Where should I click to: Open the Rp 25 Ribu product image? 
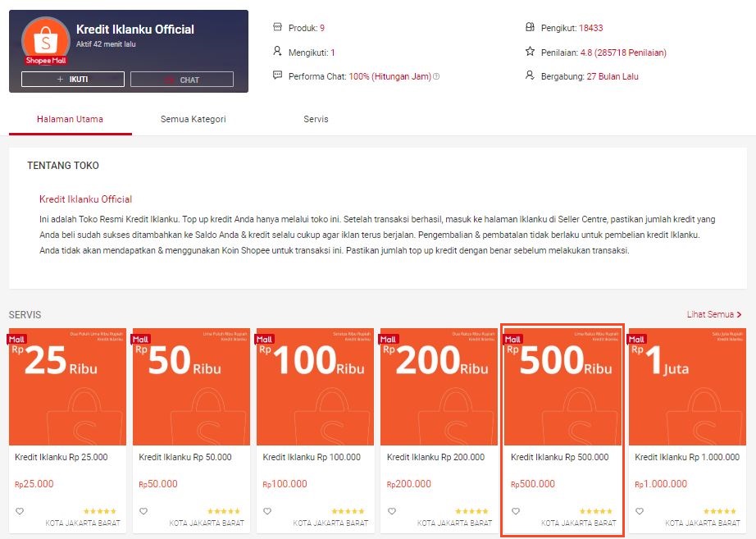point(67,387)
